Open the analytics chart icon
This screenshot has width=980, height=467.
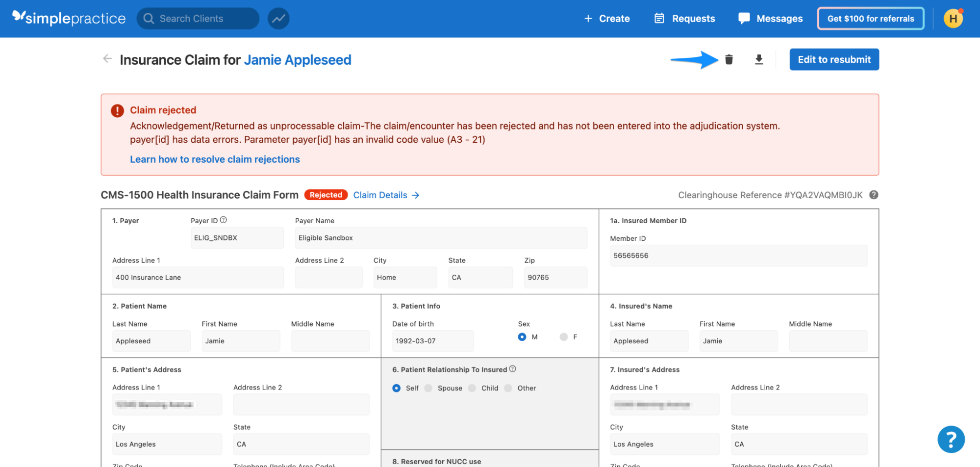(278, 19)
